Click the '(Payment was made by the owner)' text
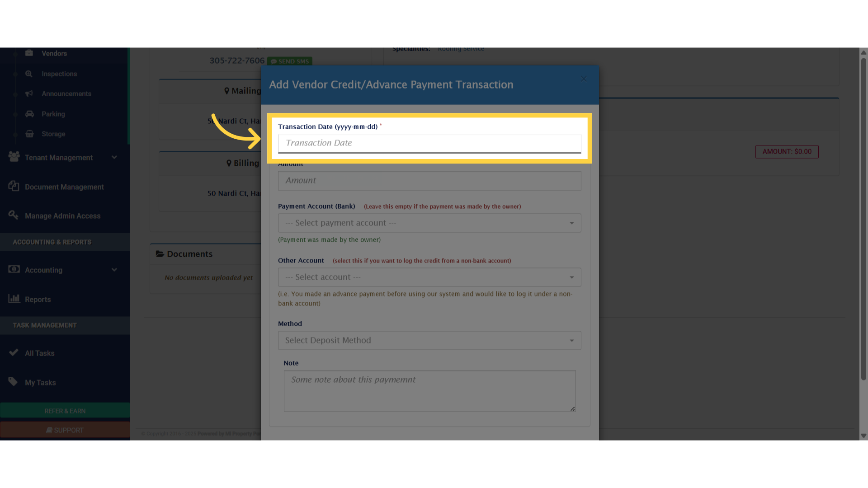 coord(329,240)
